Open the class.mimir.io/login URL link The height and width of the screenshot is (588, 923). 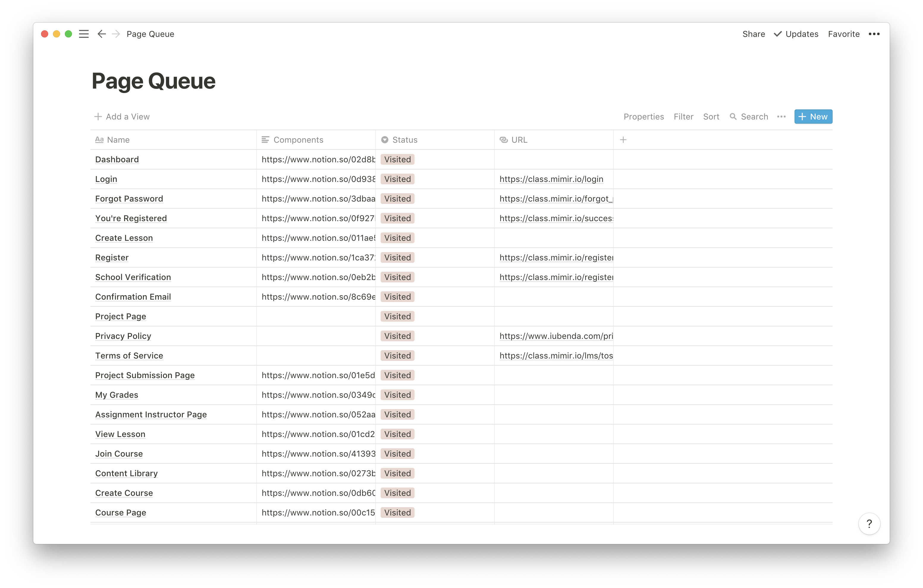click(551, 179)
